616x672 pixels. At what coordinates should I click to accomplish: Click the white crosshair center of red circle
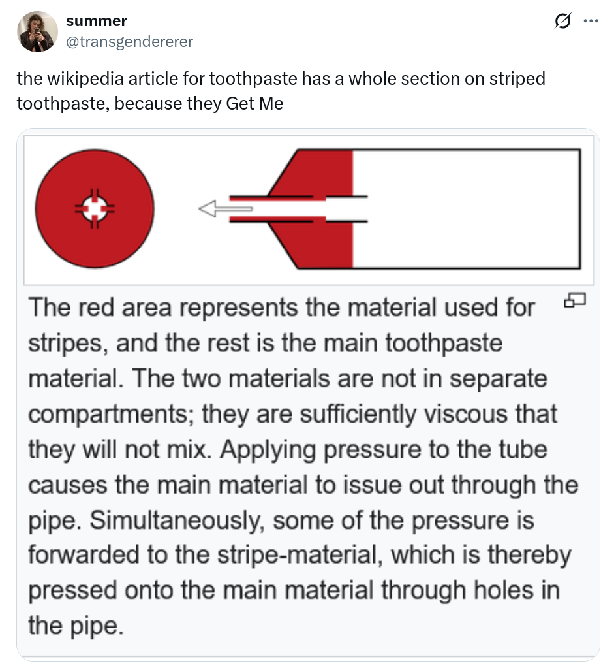click(x=95, y=209)
